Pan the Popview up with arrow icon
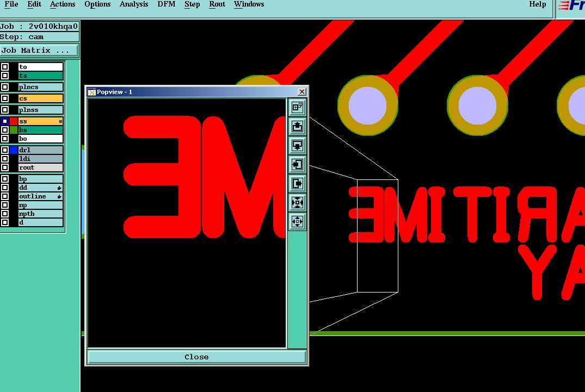The width and height of the screenshot is (585, 392). (297, 126)
